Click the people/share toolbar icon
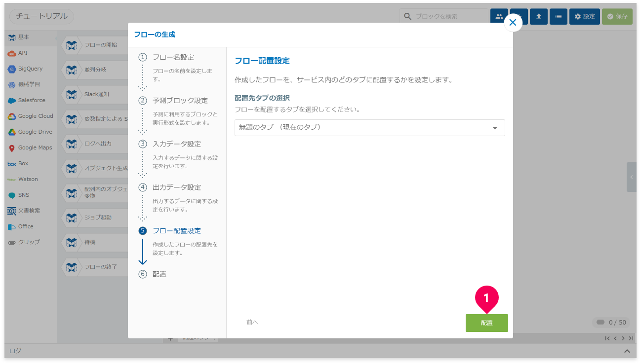The height and width of the screenshot is (364, 641). [499, 16]
